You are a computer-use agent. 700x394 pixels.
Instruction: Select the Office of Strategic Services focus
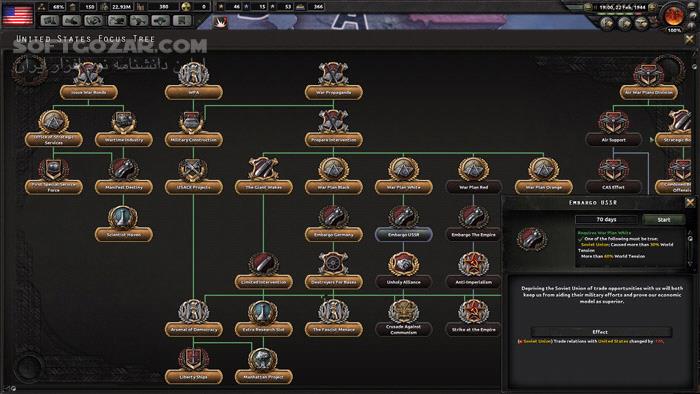54,140
